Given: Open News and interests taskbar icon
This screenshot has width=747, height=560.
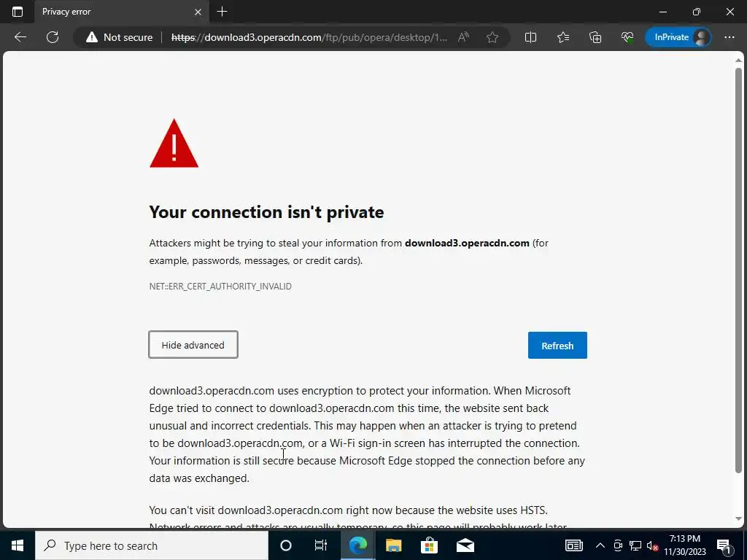Looking at the screenshot, I should (573, 545).
